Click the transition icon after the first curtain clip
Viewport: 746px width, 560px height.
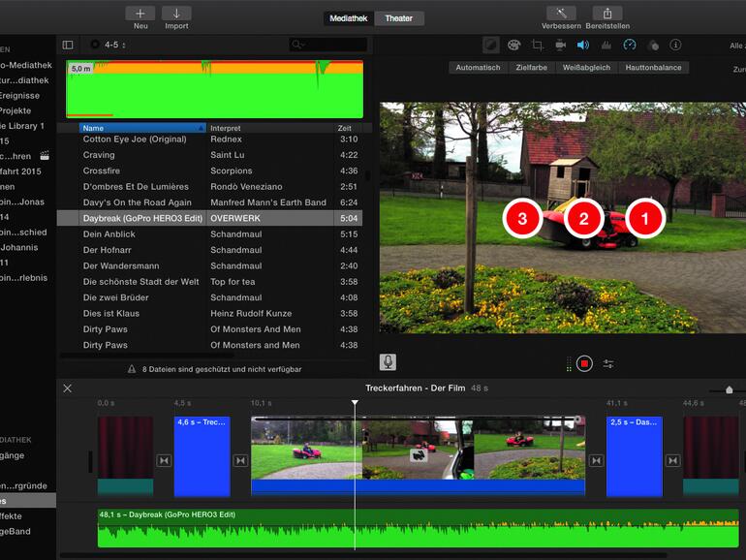coord(164,460)
